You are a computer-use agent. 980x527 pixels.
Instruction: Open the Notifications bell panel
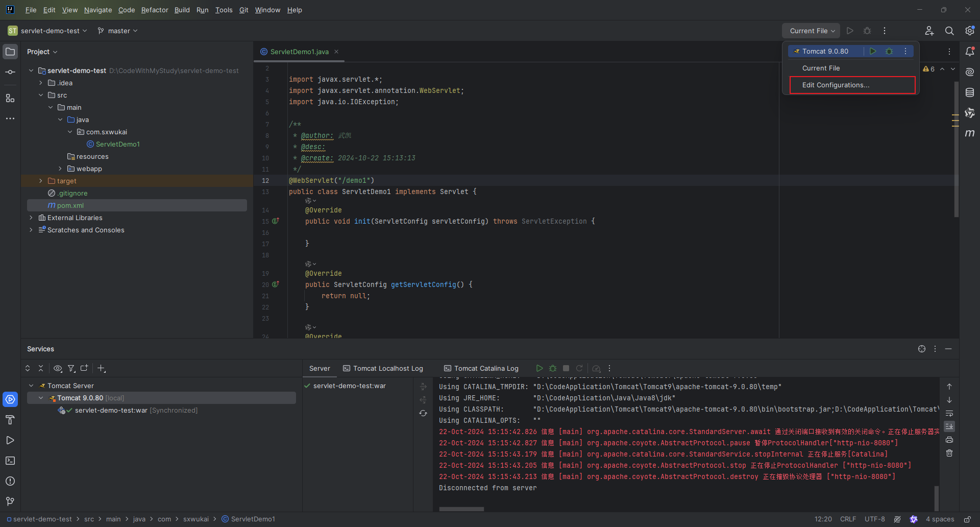click(970, 52)
